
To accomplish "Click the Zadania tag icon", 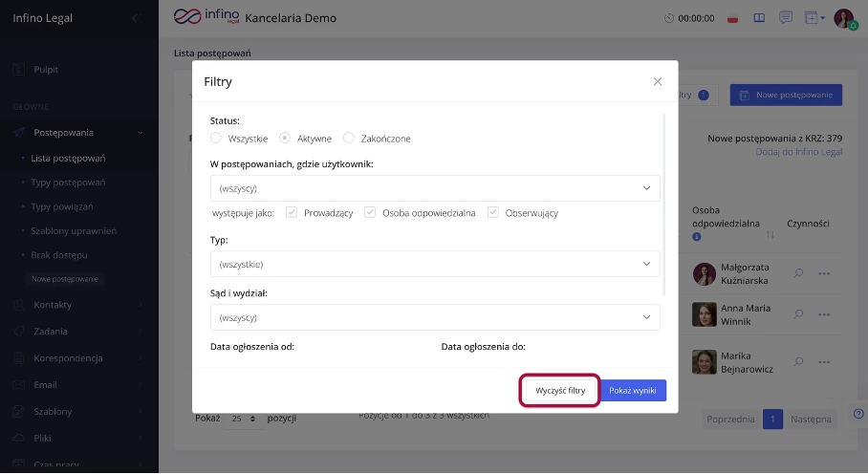I will coord(19,332).
